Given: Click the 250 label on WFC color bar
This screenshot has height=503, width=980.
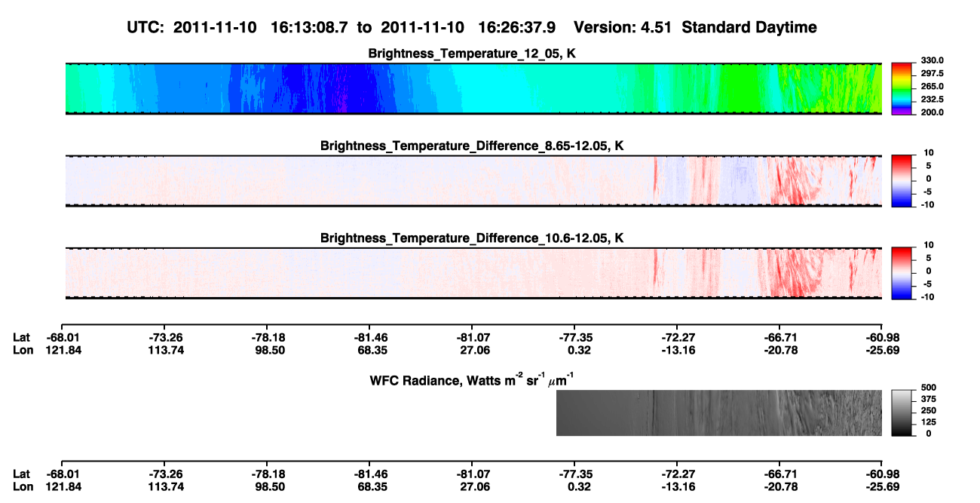Looking at the screenshot, I should (928, 409).
